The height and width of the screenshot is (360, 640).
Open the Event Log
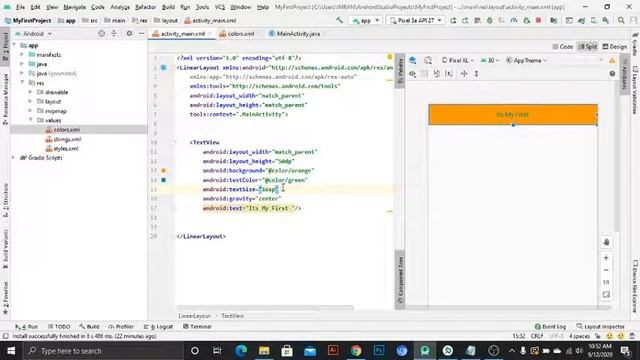point(550,327)
